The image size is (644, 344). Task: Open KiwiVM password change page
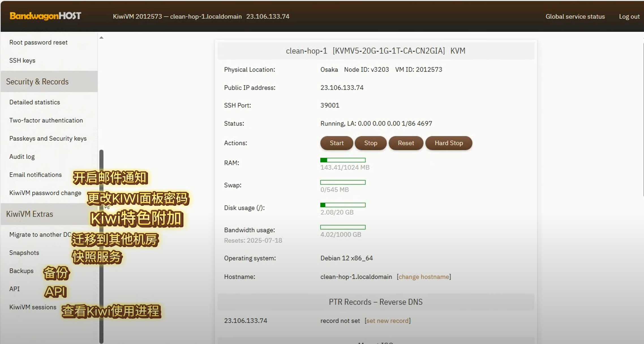(x=45, y=193)
